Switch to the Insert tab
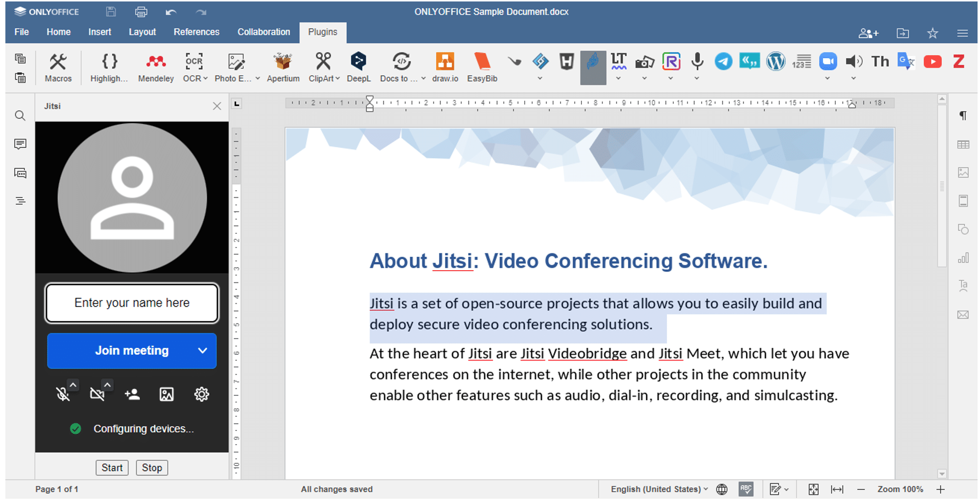980x499 pixels. click(100, 32)
